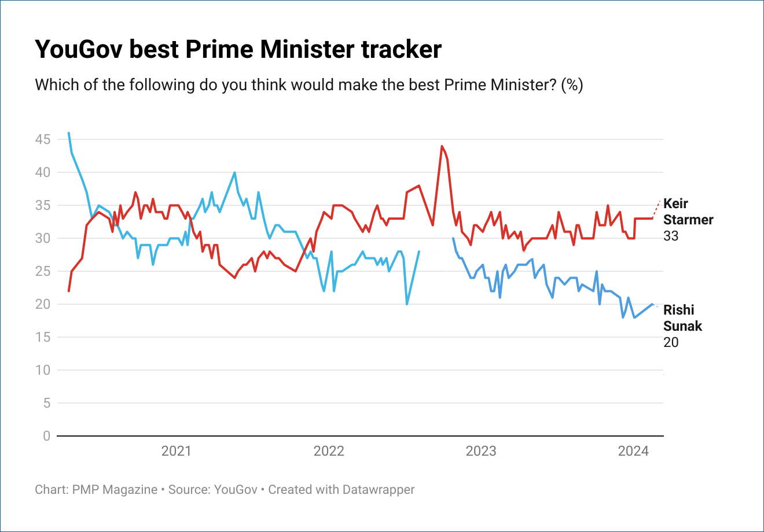The image size is (764, 532).
Task: Select the 2023 x-axis label
Action: click(x=481, y=451)
